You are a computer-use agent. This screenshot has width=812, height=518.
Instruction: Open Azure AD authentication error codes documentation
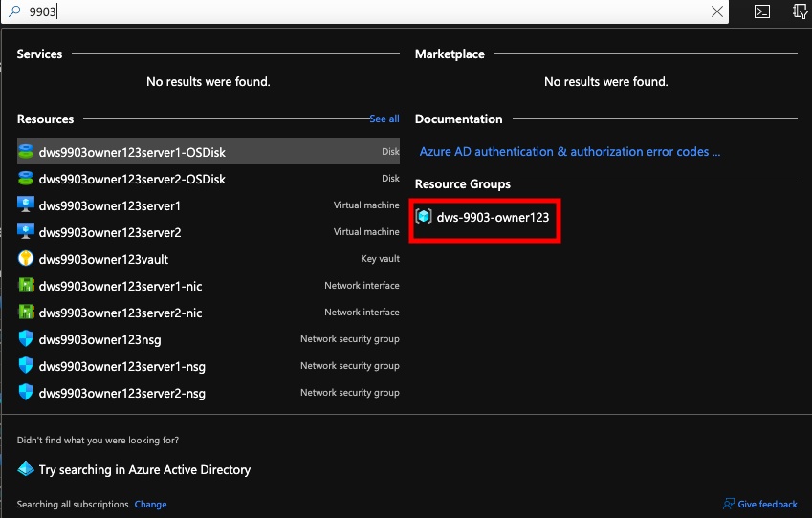coord(570,152)
